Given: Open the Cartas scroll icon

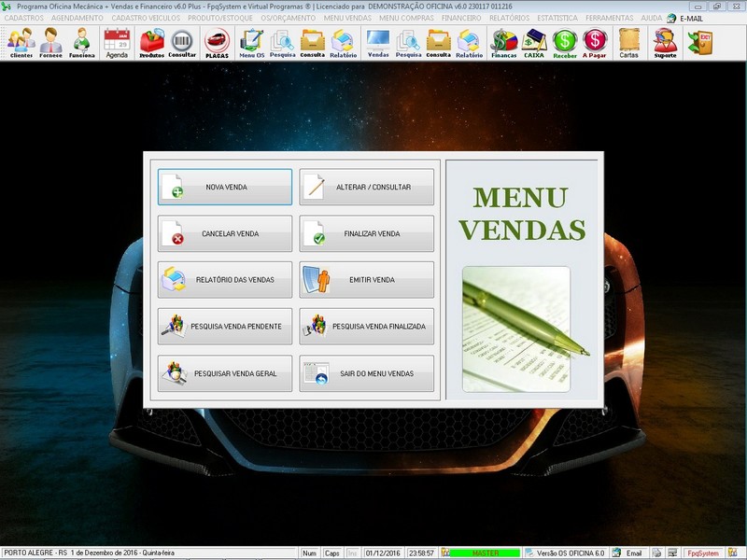Looking at the screenshot, I should point(628,43).
